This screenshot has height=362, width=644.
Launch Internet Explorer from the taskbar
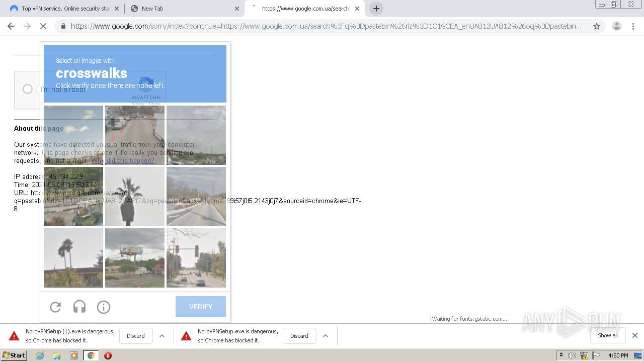coord(40,355)
